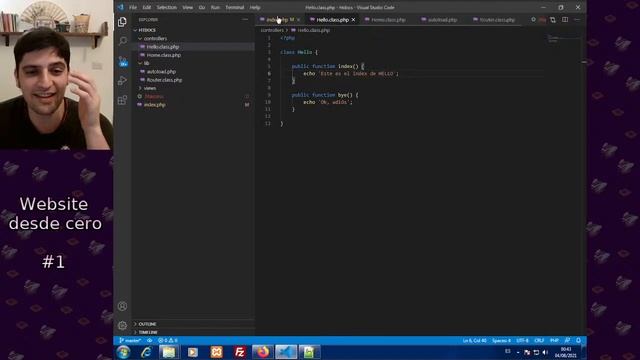The image size is (640, 360).
Task: Click the split editor icon
Action: [x=565, y=20]
